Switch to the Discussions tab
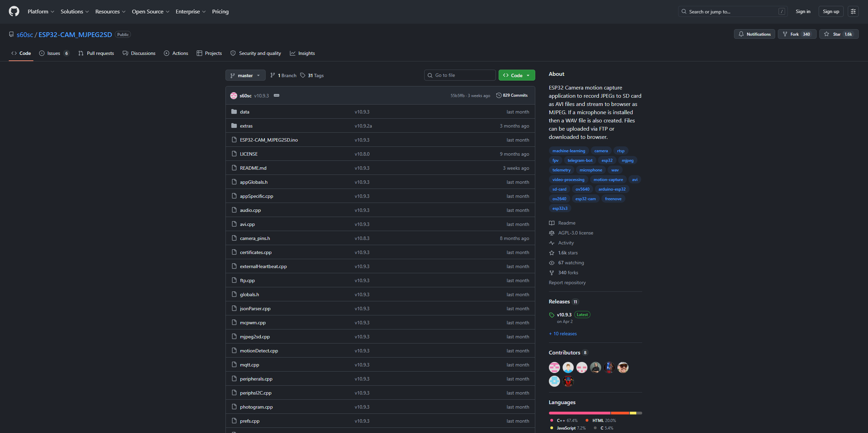This screenshot has height=433, width=868. point(139,53)
